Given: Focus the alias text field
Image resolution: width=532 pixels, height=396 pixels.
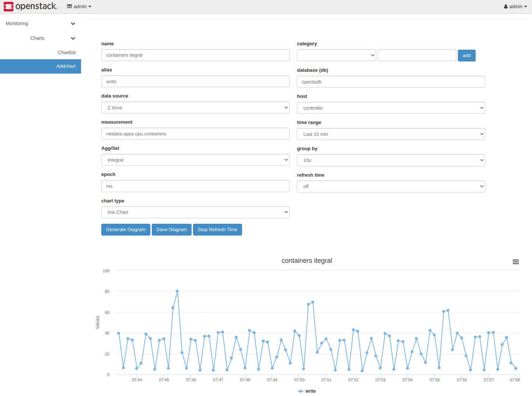Looking at the screenshot, I should tap(195, 82).
